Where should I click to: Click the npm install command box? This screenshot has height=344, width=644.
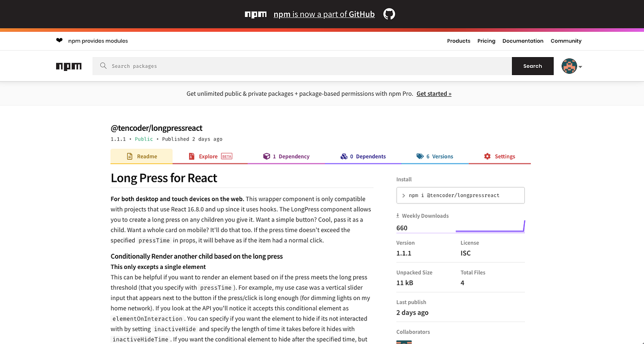coord(460,195)
